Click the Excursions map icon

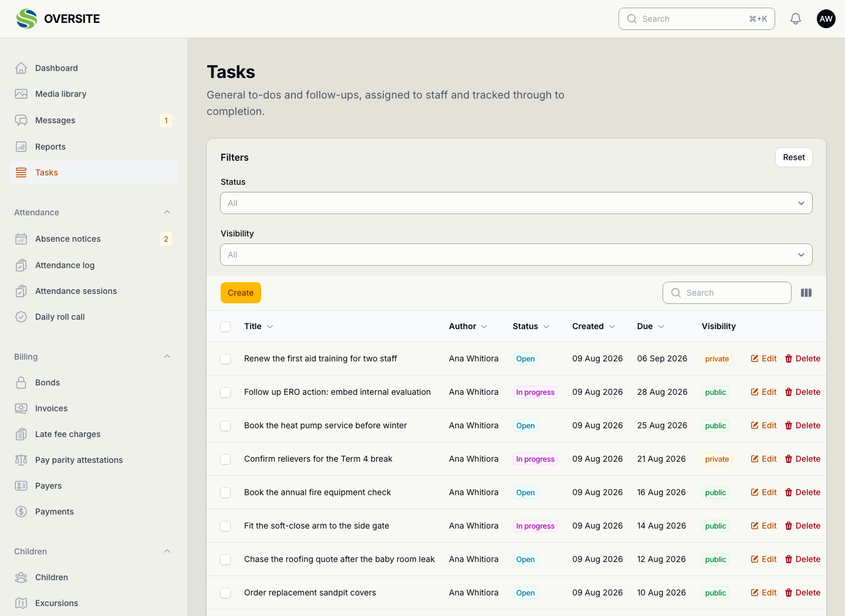click(x=21, y=603)
